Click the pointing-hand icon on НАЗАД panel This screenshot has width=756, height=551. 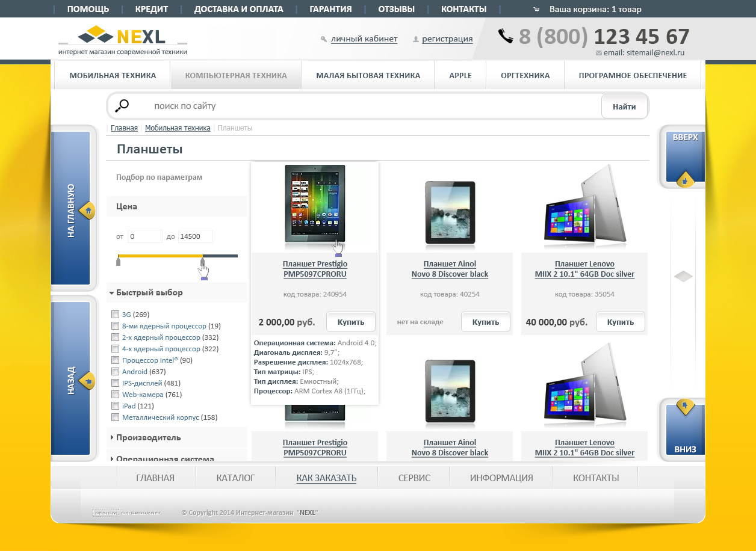click(88, 381)
